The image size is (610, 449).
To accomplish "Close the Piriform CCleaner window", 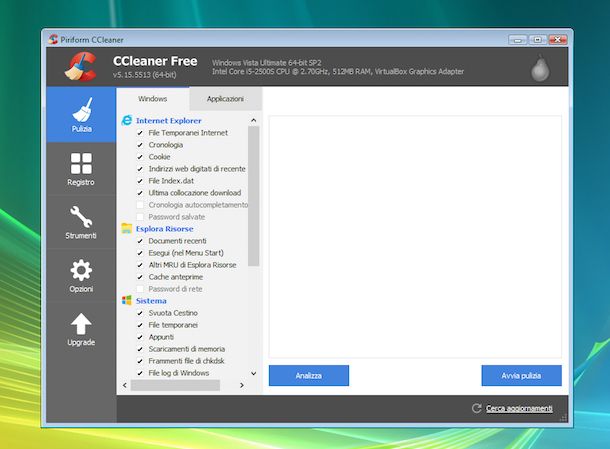I will click(x=557, y=40).
